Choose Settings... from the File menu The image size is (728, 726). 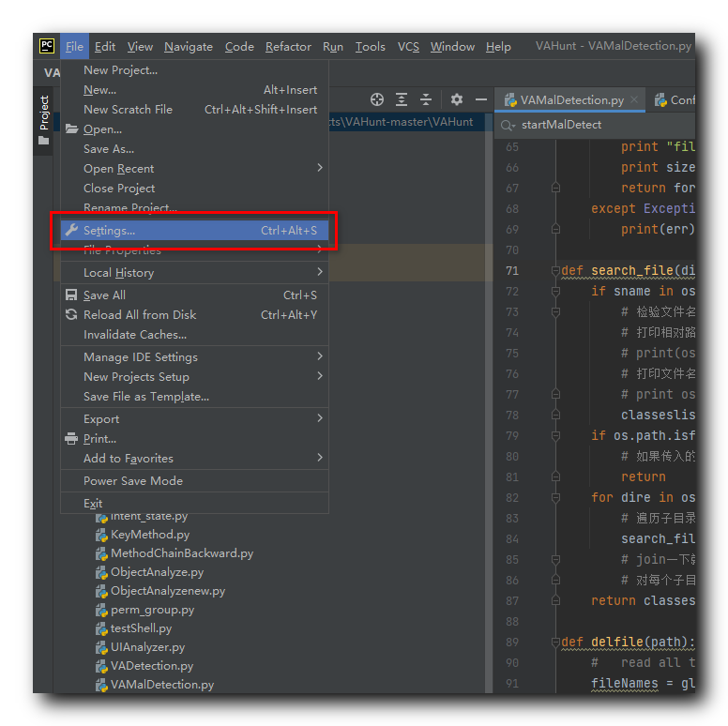coord(194,230)
